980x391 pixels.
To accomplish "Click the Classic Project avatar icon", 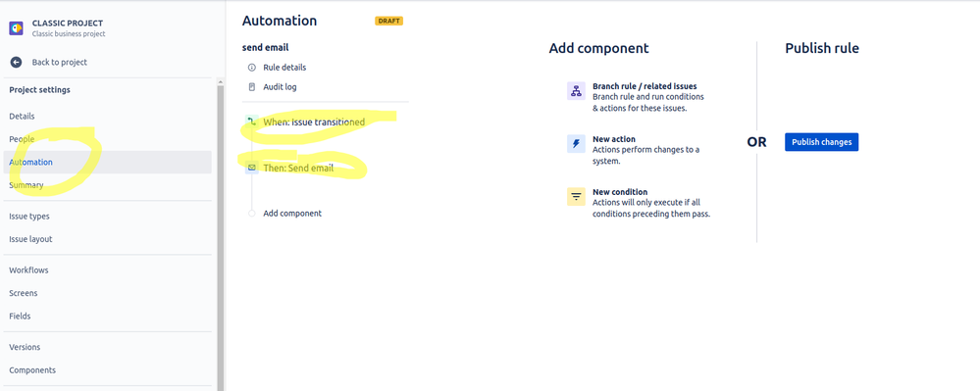I will tap(17, 28).
